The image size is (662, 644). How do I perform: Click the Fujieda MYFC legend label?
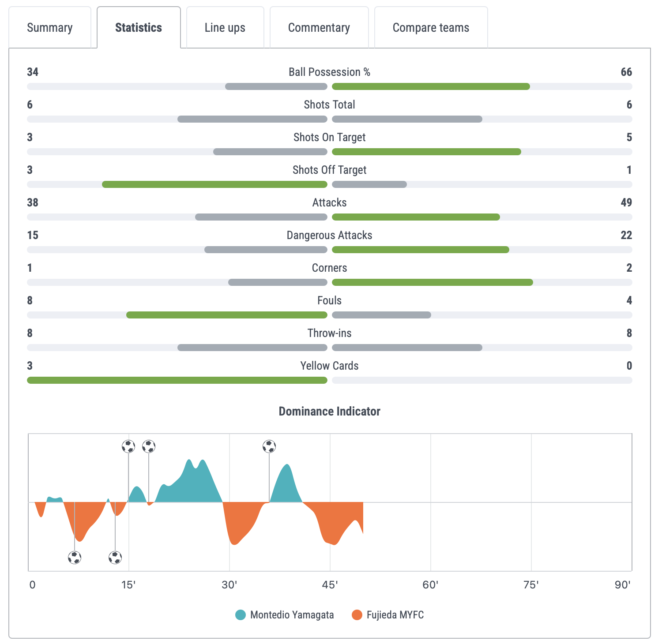(x=395, y=615)
